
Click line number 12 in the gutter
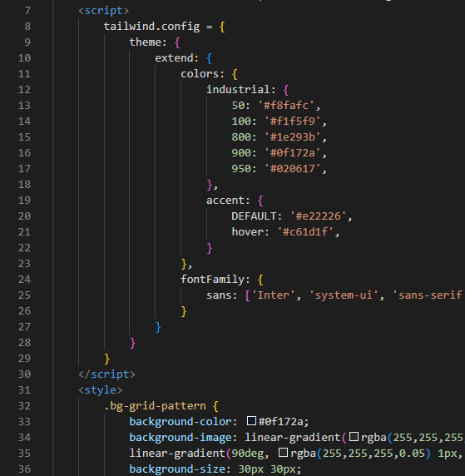pos(24,90)
